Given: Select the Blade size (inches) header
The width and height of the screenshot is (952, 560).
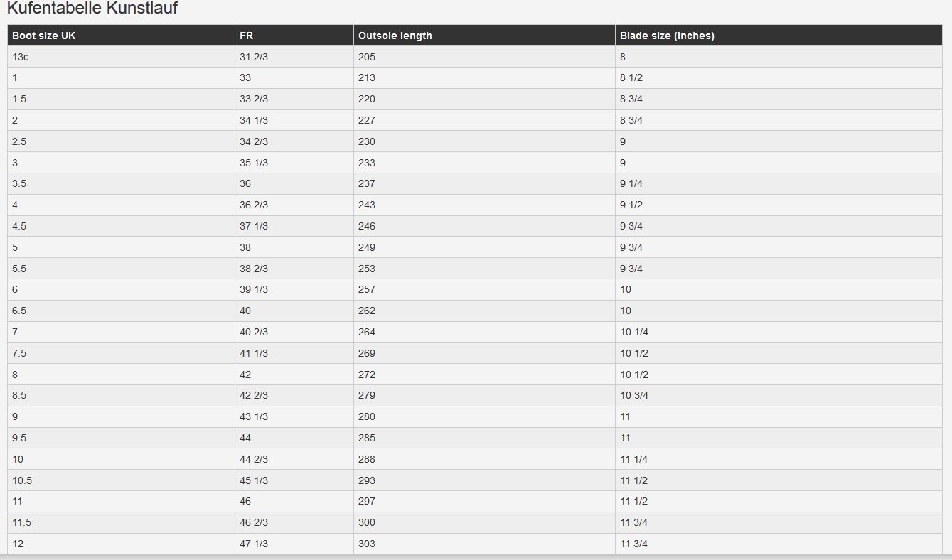Looking at the screenshot, I should tap(667, 36).
